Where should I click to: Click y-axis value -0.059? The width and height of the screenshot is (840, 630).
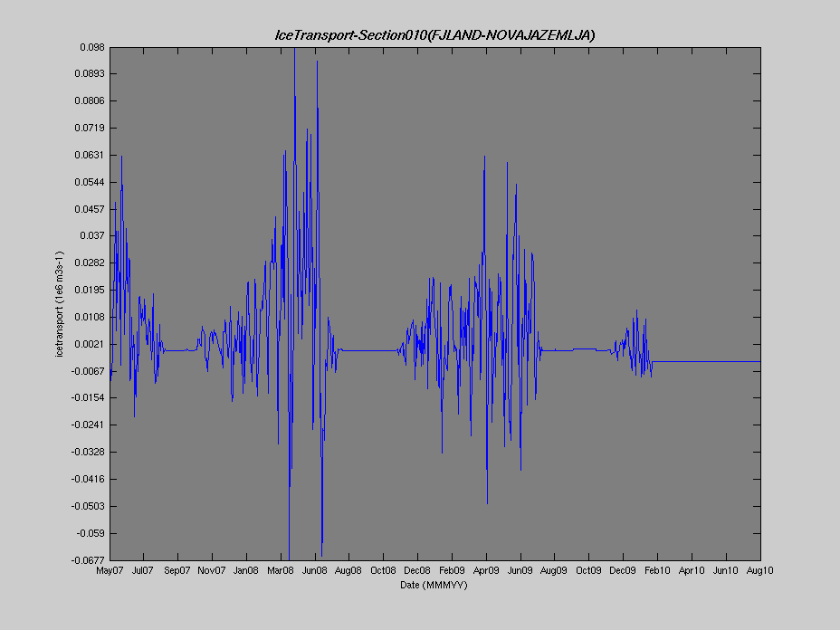click(x=91, y=533)
